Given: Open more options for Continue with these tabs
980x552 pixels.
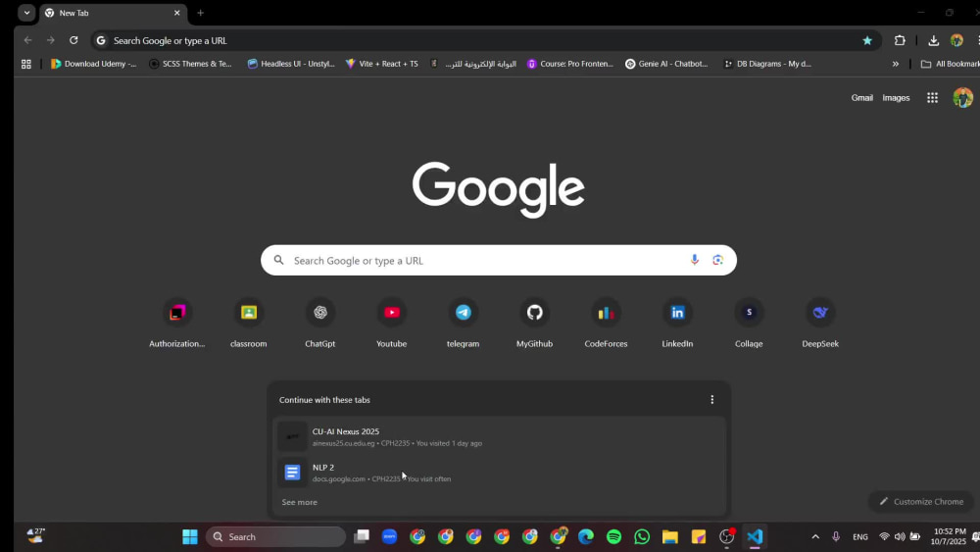Looking at the screenshot, I should pyautogui.click(x=711, y=399).
